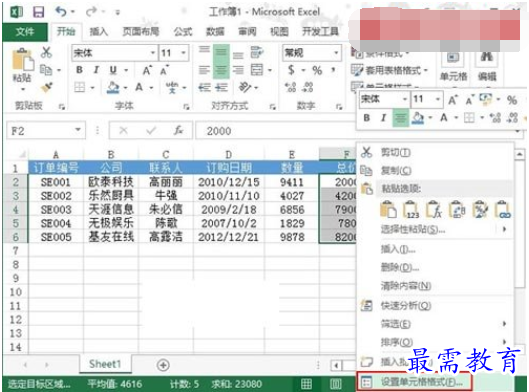Click the Insert Function fx icon
This screenshot has width=529, height=392.
point(178,131)
